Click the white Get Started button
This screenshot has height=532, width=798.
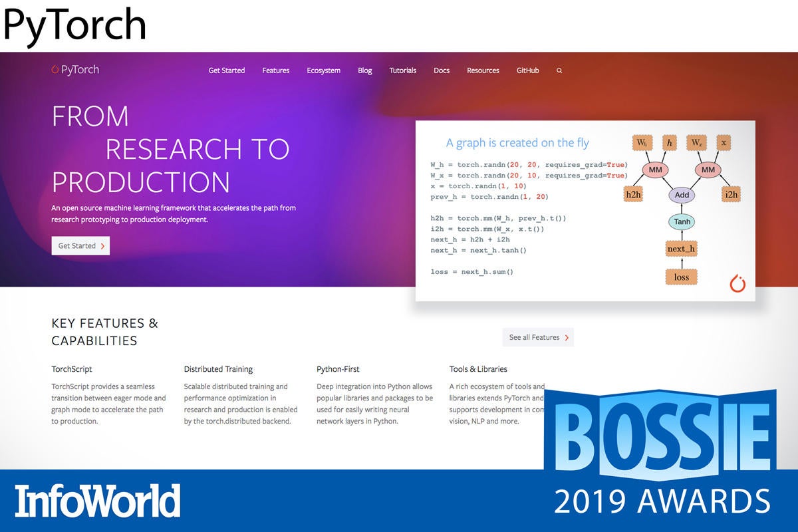(80, 245)
